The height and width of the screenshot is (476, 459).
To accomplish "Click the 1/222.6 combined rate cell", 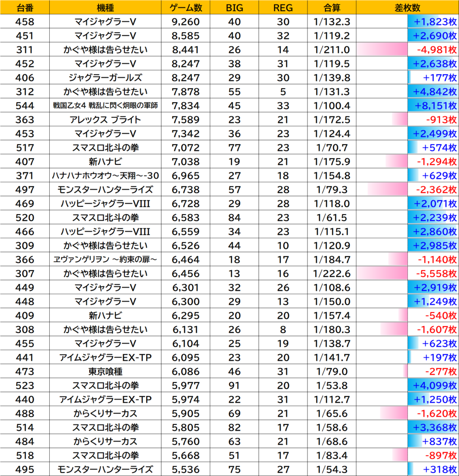I will click(x=332, y=273).
